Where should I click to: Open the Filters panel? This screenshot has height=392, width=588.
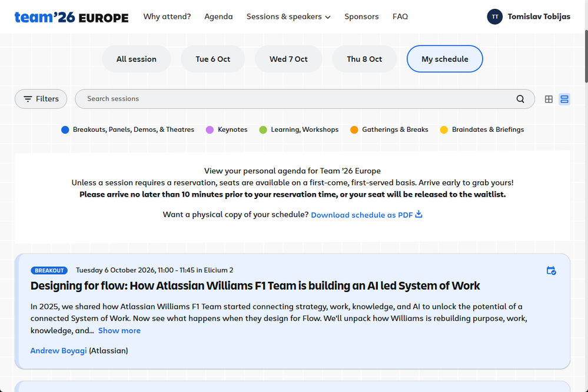click(41, 99)
